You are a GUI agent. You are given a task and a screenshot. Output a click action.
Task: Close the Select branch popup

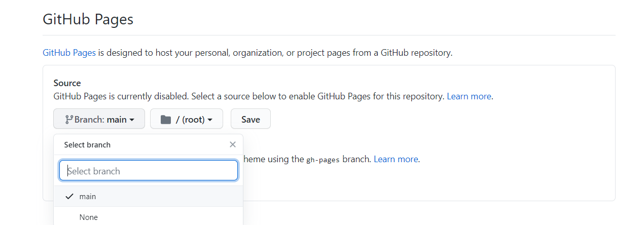(233, 144)
